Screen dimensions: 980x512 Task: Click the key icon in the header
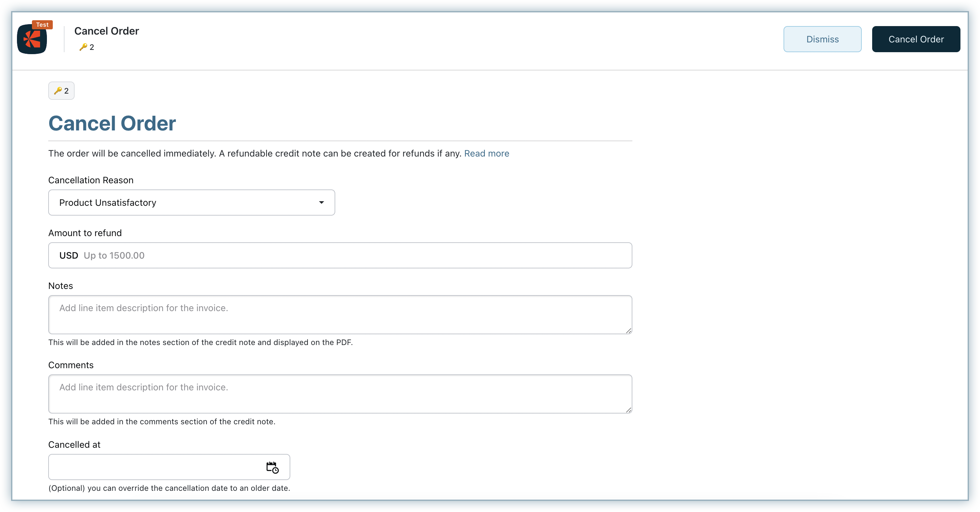pos(83,47)
